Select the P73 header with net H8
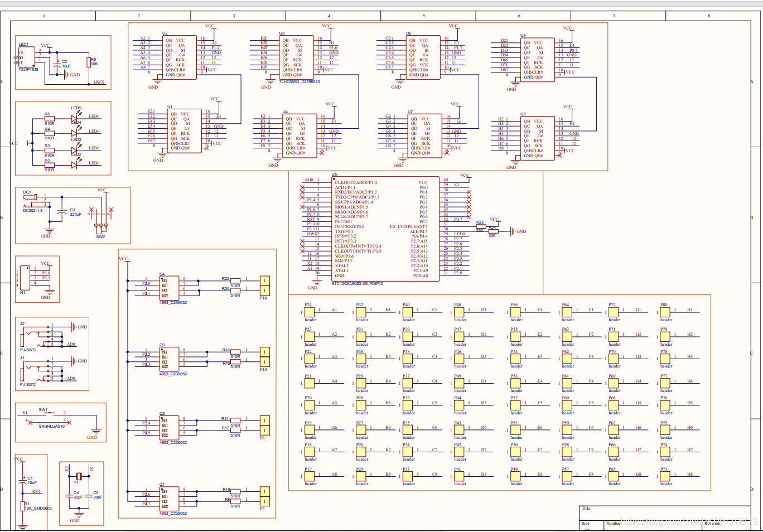 coord(665,476)
